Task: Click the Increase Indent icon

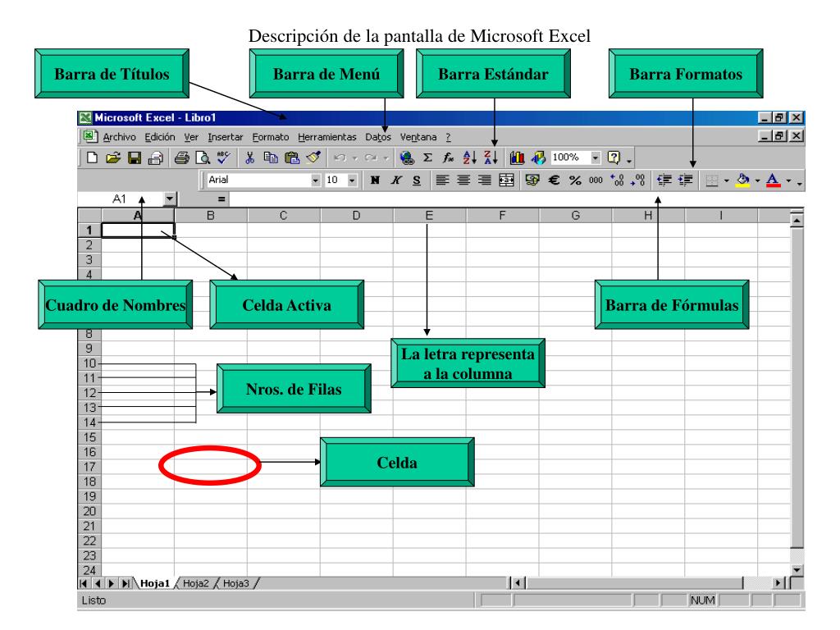Action: pos(685,180)
